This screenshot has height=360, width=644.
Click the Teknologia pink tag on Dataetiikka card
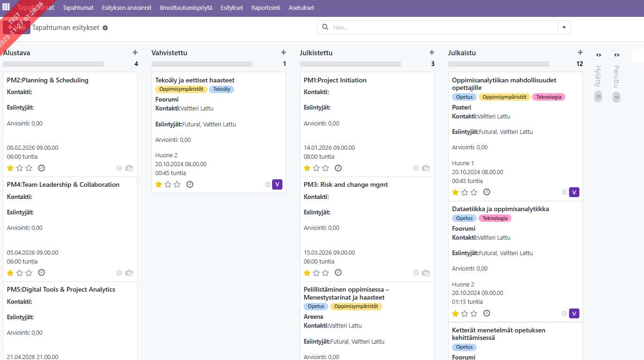[x=495, y=218]
